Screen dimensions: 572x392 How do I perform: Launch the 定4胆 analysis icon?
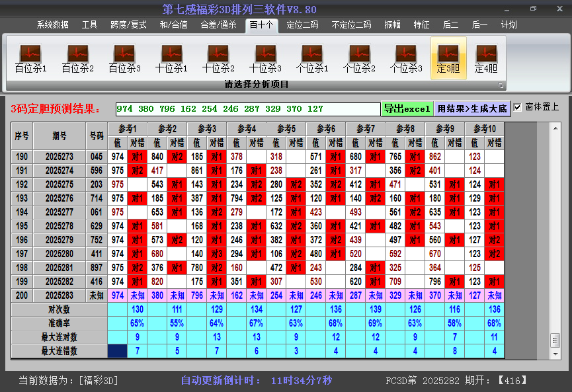(x=486, y=58)
